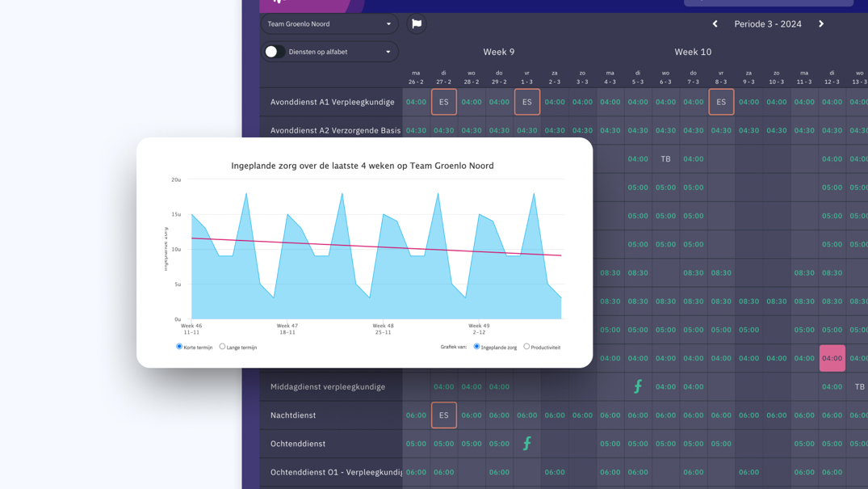This screenshot has height=489, width=868.
Task: Select the ES cell under vr 8-3 for Avonddienst A1
Action: tap(721, 103)
